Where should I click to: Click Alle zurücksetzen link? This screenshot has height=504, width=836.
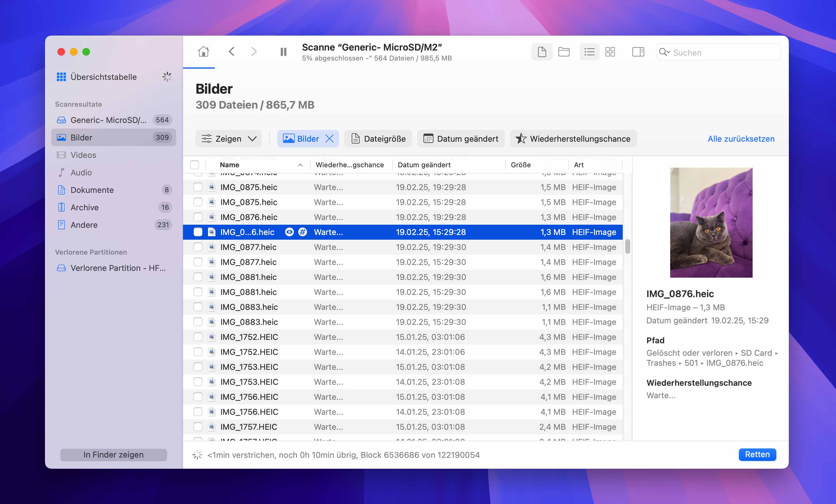[741, 139]
